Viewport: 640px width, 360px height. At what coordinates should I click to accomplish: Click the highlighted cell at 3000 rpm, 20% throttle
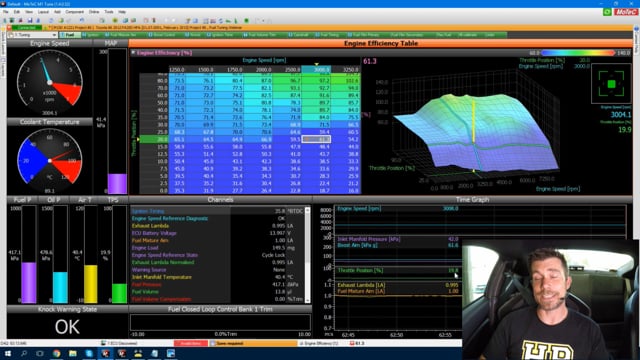coord(316,139)
